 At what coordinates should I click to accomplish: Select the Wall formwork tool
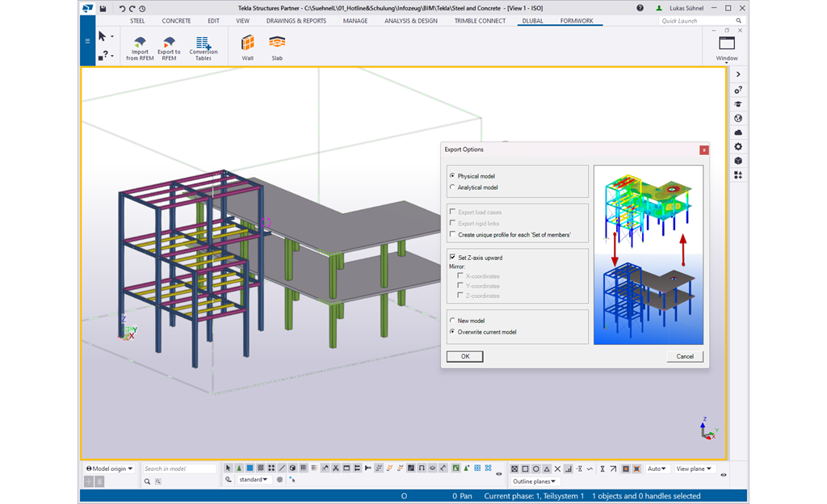point(247,47)
